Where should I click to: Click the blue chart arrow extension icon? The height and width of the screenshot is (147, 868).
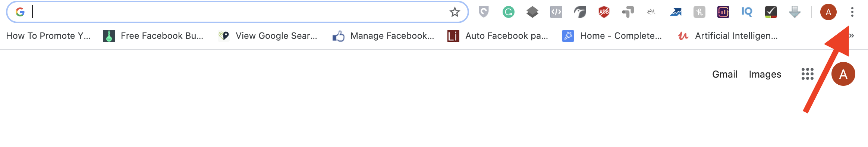pyautogui.click(x=675, y=12)
